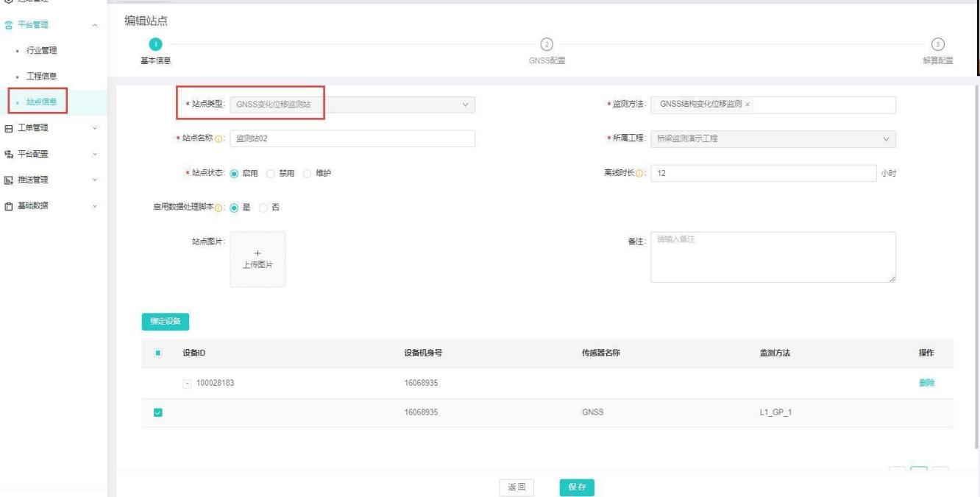Screen dimensions: 980x497
Task: Click the 平台配置 sidebar icon
Action: pyautogui.click(x=7, y=154)
